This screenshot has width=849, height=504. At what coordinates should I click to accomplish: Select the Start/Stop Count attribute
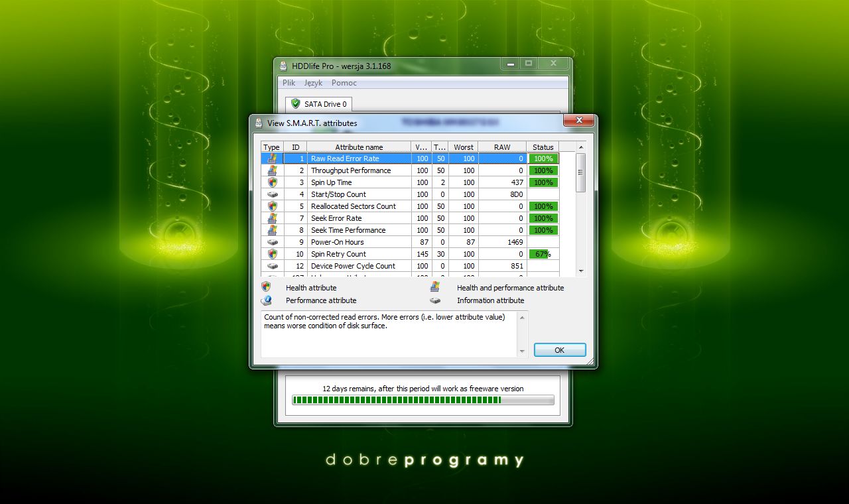pyautogui.click(x=410, y=194)
